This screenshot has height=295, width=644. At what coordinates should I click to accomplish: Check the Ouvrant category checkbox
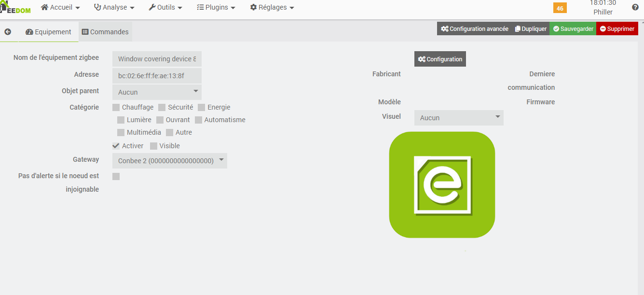pos(160,120)
